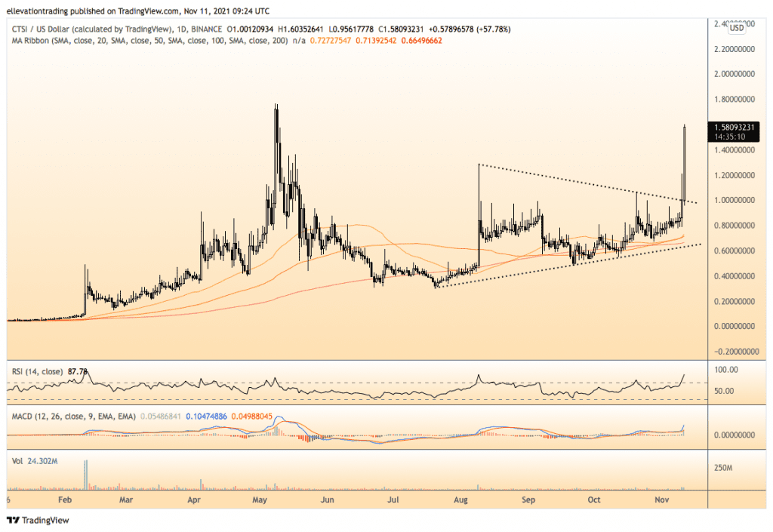Click the TradingView logo in the footer
Viewport: 773px width, 532px height.
(x=38, y=520)
